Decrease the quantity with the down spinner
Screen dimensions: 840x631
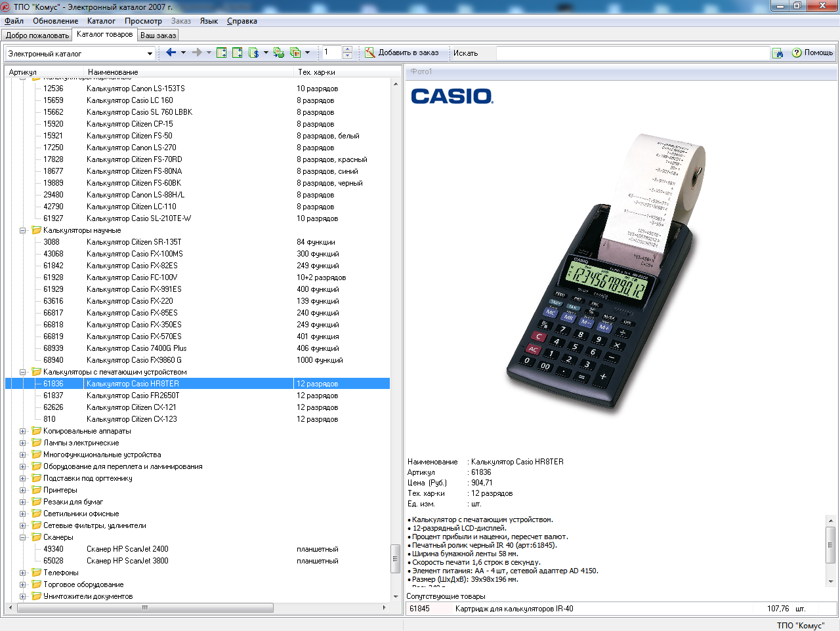coord(348,56)
